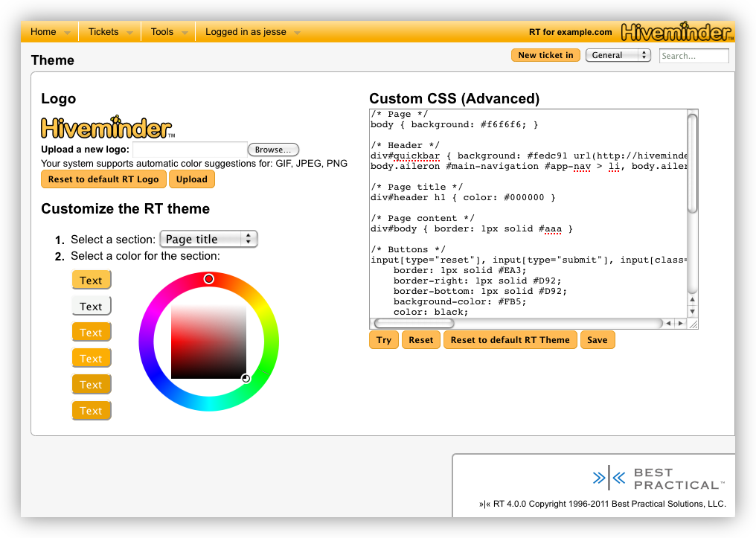This screenshot has width=756, height=538.
Task: Click the Hiveminder logo in the top bar
Action: pyautogui.click(x=677, y=31)
